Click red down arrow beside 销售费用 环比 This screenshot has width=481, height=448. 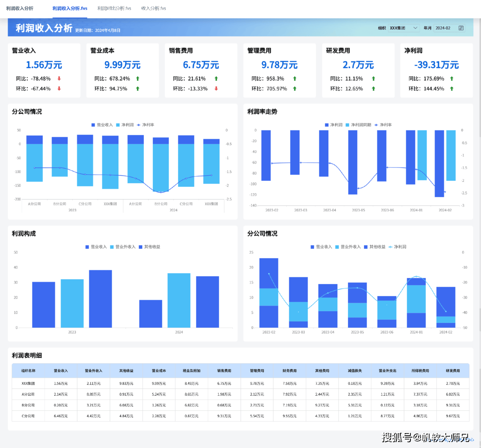pyautogui.click(x=216, y=89)
